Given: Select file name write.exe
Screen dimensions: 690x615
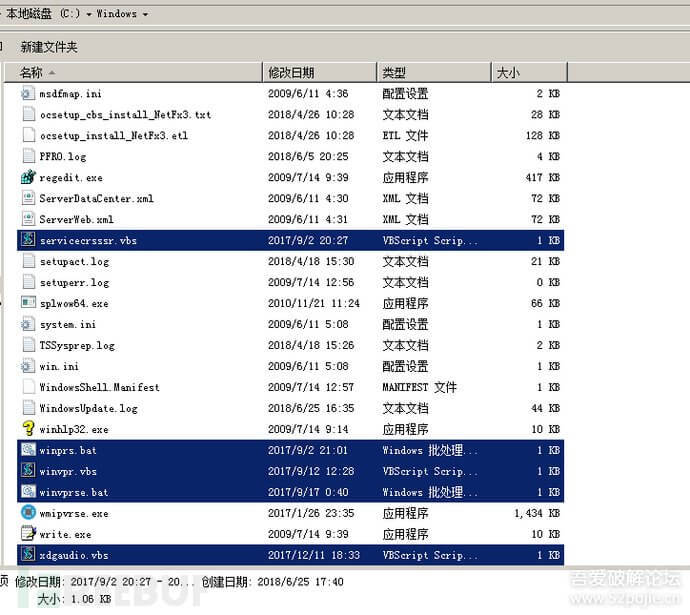Looking at the screenshot, I should [65, 534].
